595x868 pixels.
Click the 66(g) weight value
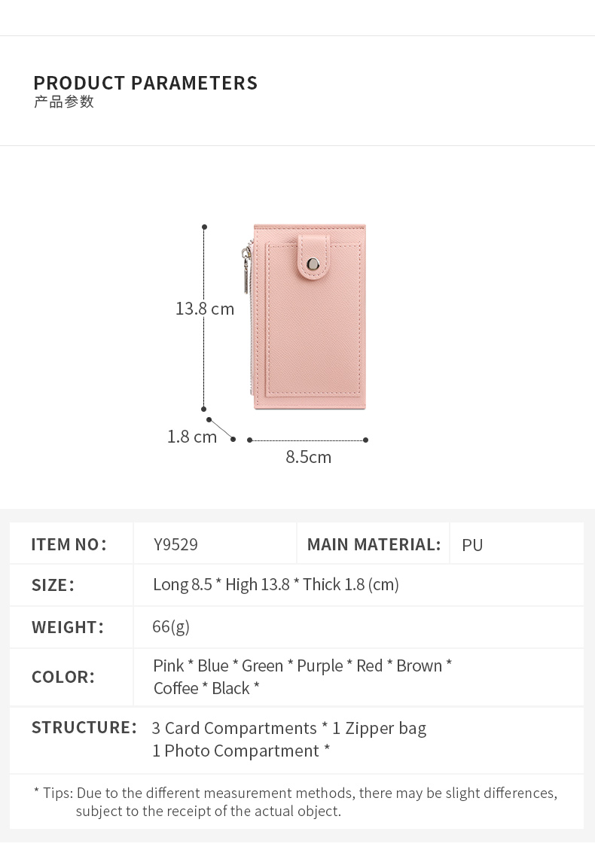(x=171, y=626)
